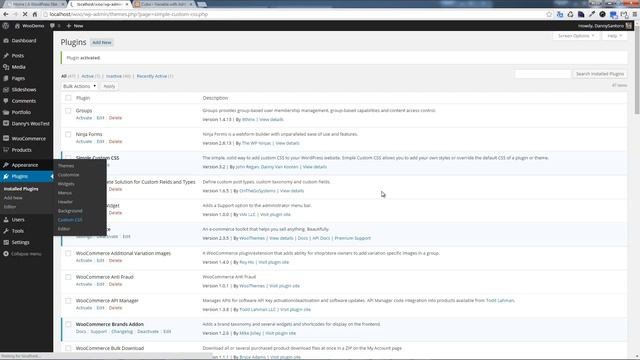640x360 pixels.
Task: Select Custom CSS in the Appearance flyout
Action: (x=70, y=220)
